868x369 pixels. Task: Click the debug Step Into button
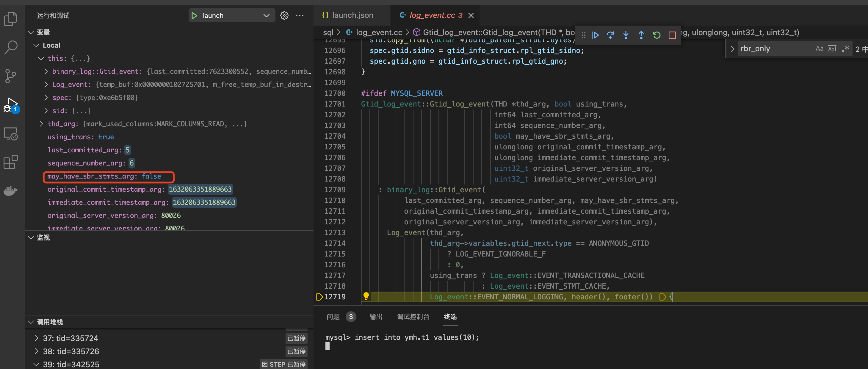click(x=626, y=35)
